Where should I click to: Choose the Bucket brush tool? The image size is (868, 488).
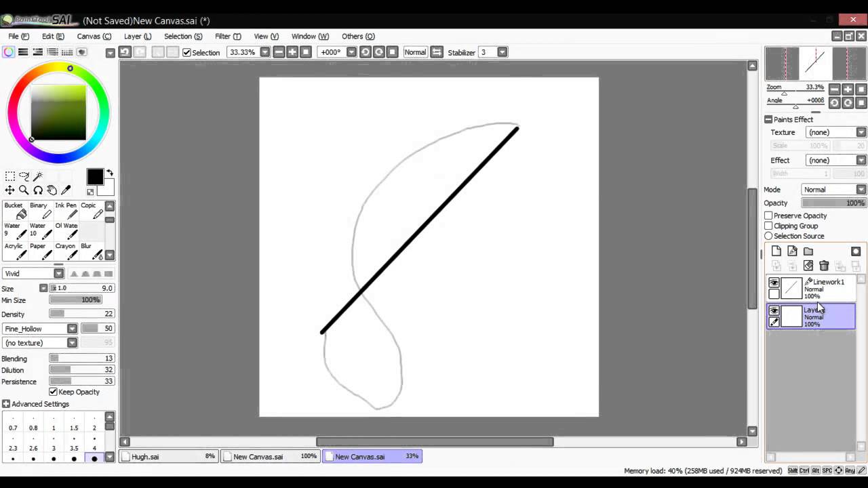(x=16, y=210)
